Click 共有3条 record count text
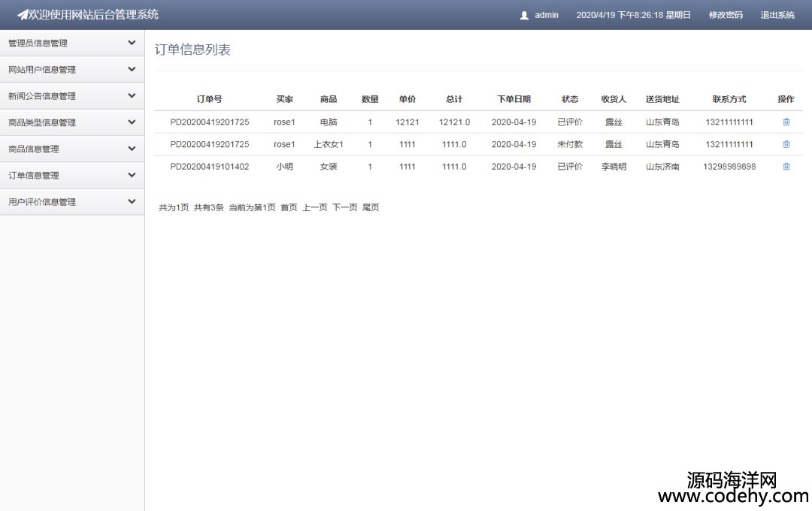Screen dimensions: 812x511 (209, 207)
